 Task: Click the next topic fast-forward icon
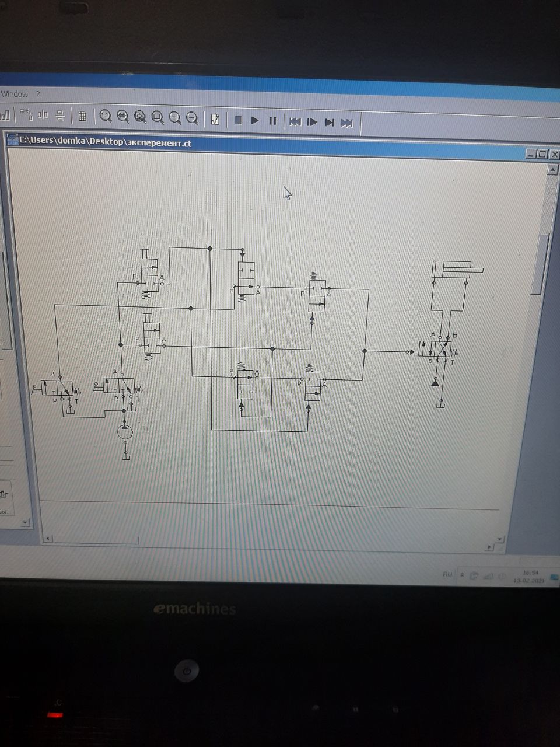(347, 123)
